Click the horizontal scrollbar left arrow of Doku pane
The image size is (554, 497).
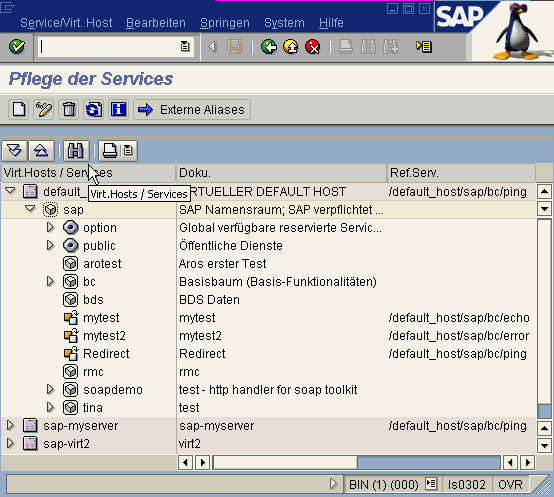[185, 462]
